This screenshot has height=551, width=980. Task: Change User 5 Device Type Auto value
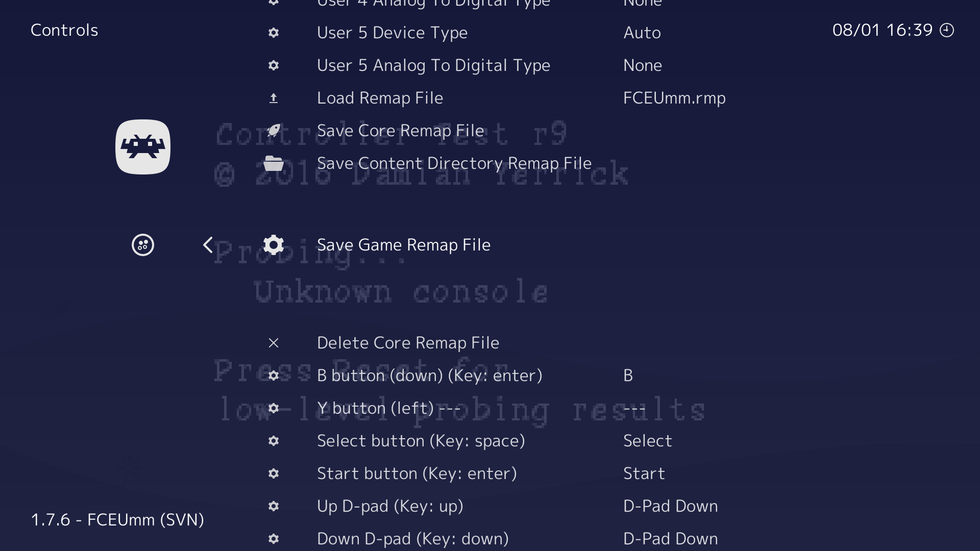(x=642, y=33)
